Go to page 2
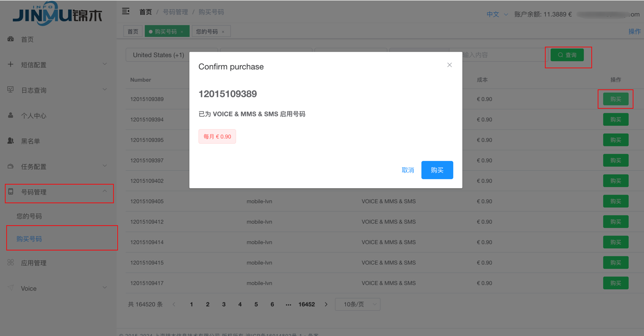 tap(208, 304)
